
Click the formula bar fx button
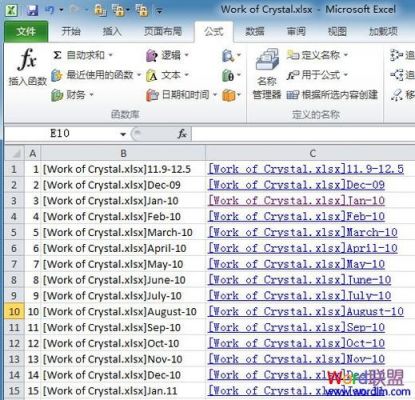point(182,134)
